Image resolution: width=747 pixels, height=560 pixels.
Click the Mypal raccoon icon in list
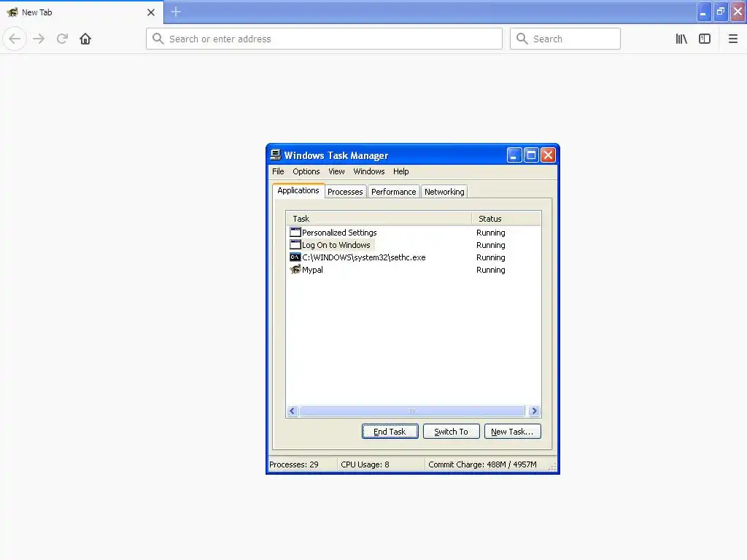(x=295, y=269)
